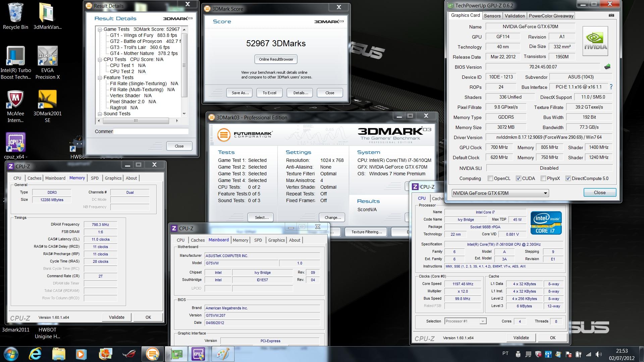The image size is (644, 362).
Task: Toggle the DirectCompute 5.0 checkbox
Action: pos(568,179)
